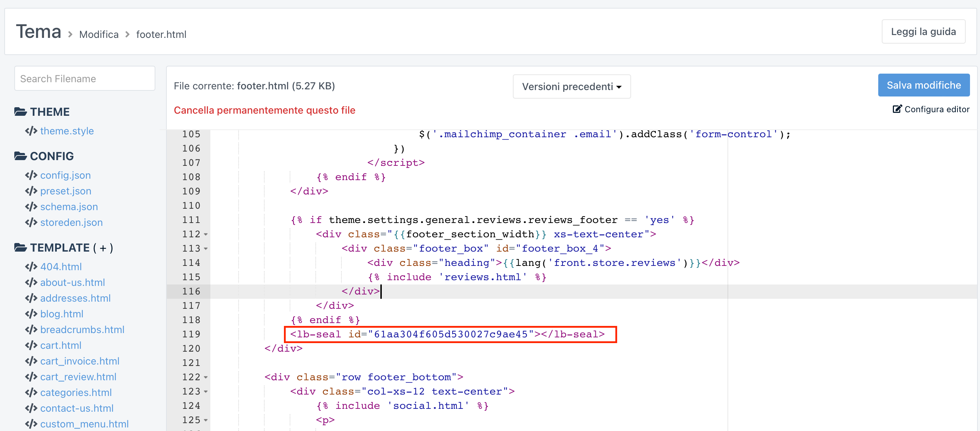This screenshot has width=980, height=431.
Task: Collapse code fold arrow at line 112
Action: 206,234
